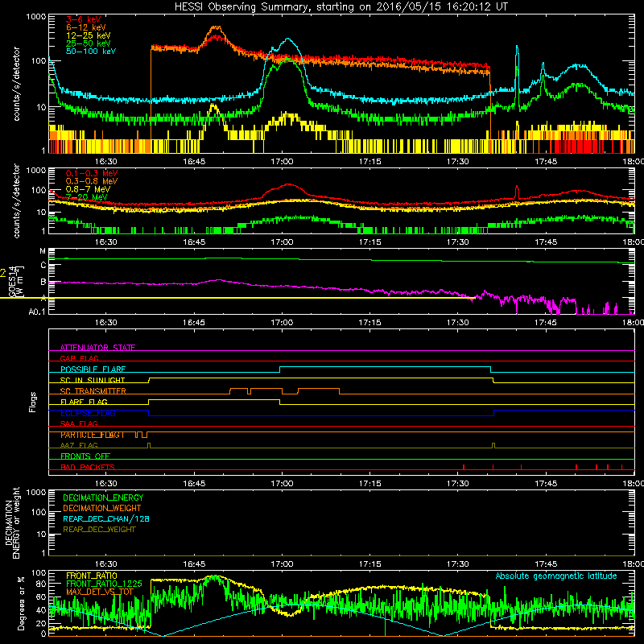Click the DECIMATION ENERGY or weight axis label
644x644 pixels.
[x=12, y=522]
